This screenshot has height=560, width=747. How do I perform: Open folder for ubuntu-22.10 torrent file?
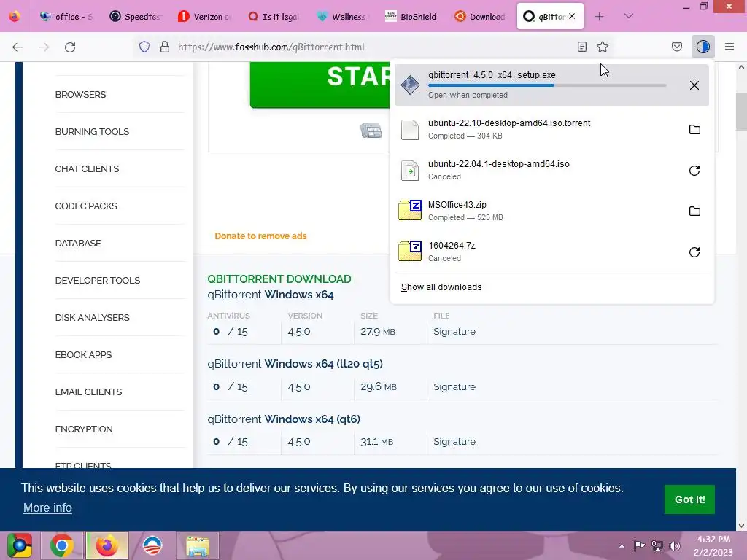[x=694, y=130]
